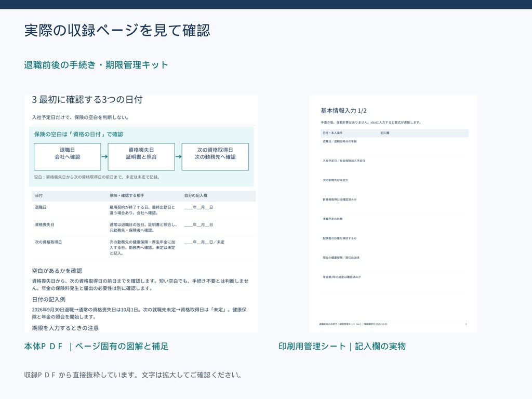Click 次の資格取得日 cell in the date table
This screenshot has height=399, width=532.
pyautogui.click(x=48, y=242)
